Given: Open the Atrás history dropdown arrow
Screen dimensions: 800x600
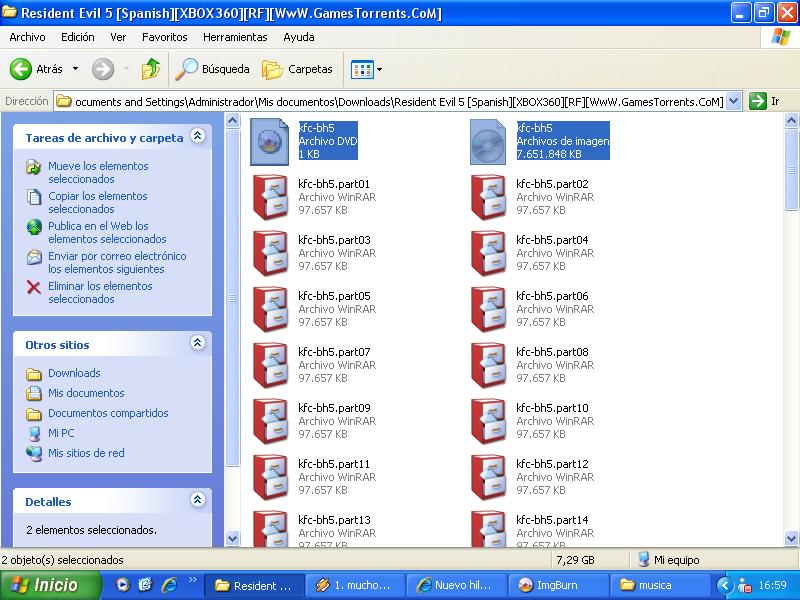Looking at the screenshot, I should coord(76,69).
